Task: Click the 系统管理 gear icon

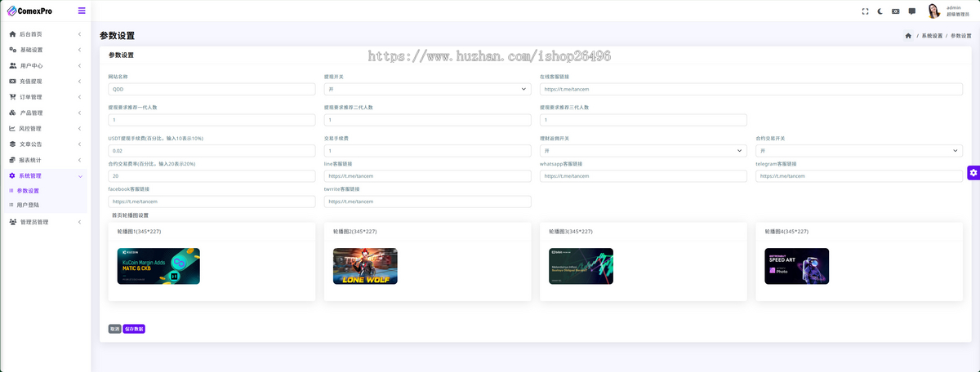Action: 12,175
